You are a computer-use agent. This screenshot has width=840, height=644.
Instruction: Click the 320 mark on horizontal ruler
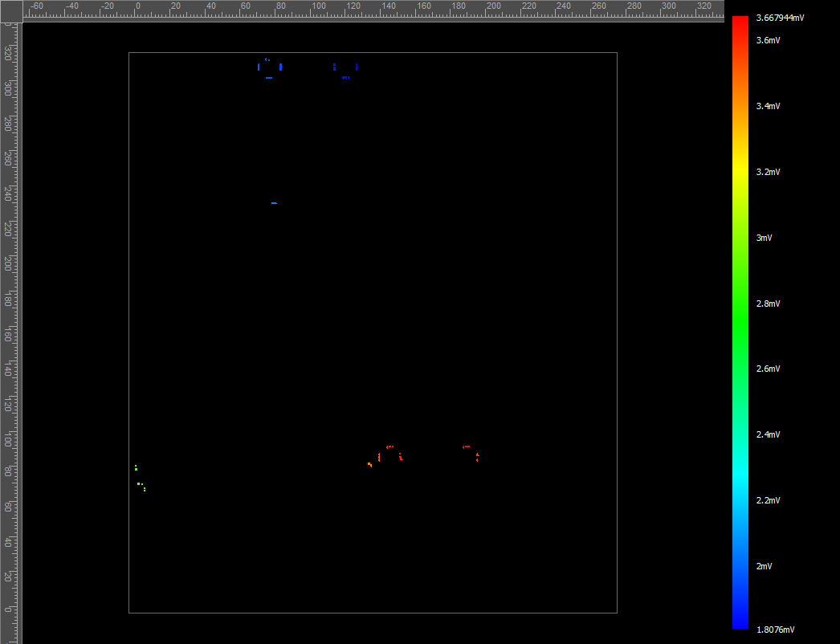pyautogui.click(x=703, y=6)
